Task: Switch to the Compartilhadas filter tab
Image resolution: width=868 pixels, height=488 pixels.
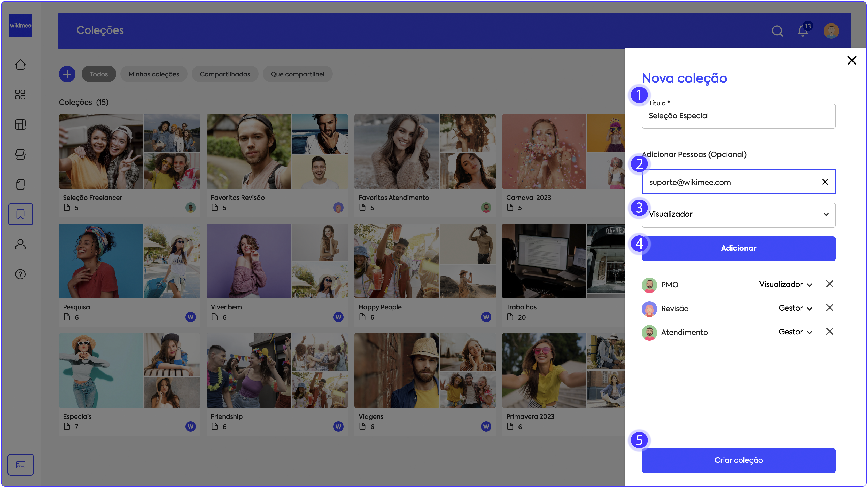Action: (x=225, y=74)
